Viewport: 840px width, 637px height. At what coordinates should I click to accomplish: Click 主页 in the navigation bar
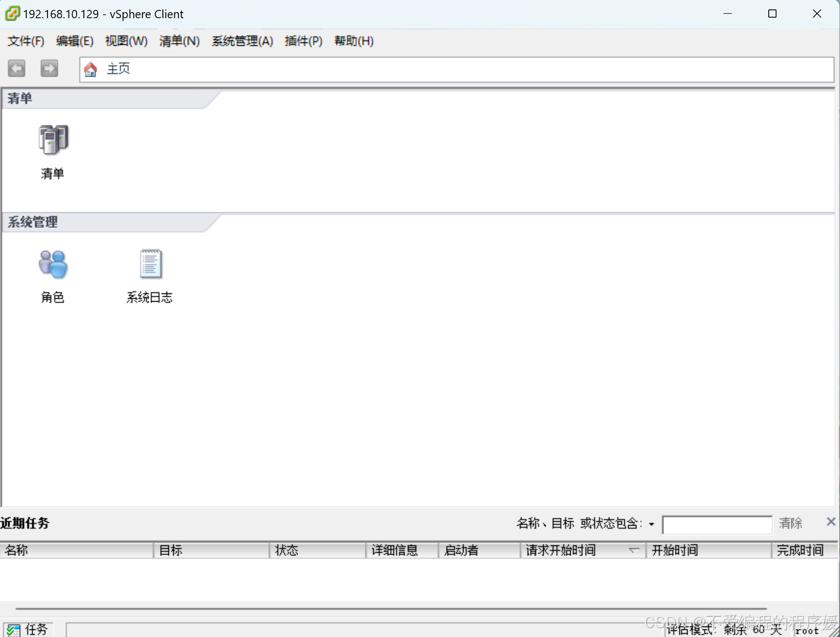[119, 69]
